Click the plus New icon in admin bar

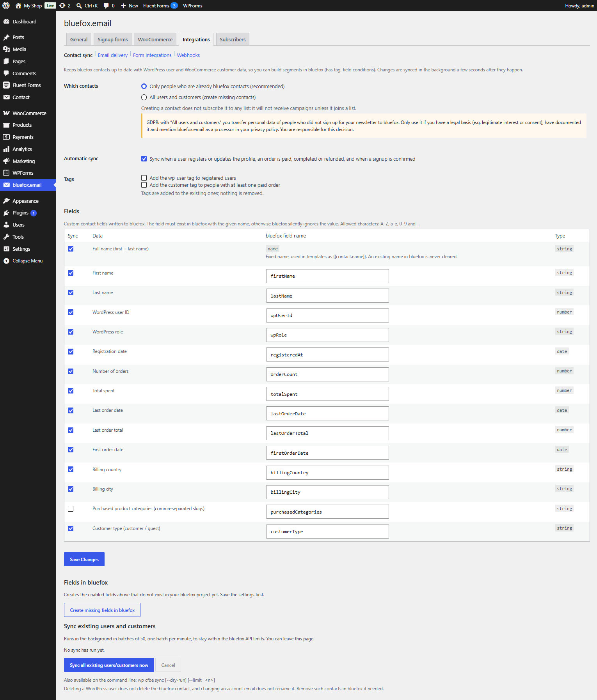coord(123,5)
